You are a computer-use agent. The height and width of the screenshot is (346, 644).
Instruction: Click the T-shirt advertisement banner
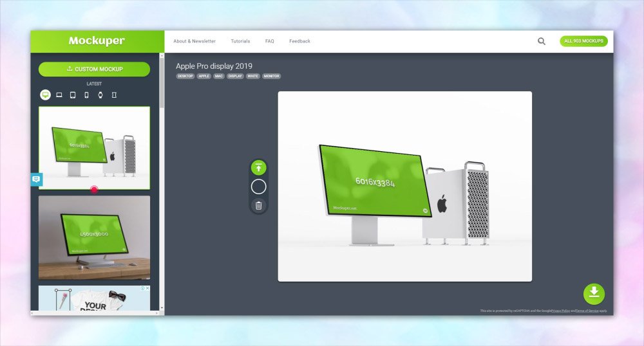95,298
